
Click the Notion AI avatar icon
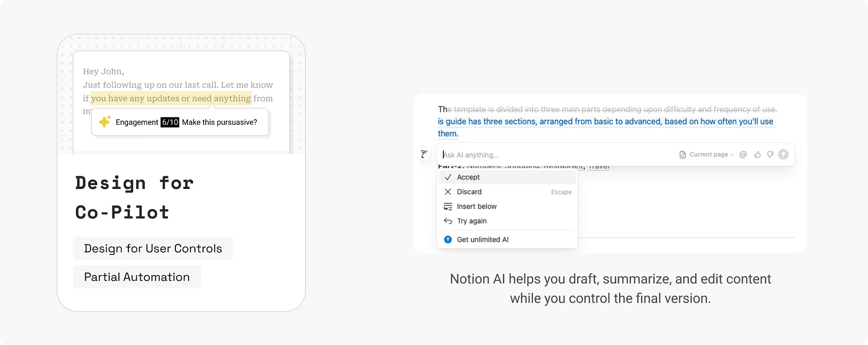[424, 154]
